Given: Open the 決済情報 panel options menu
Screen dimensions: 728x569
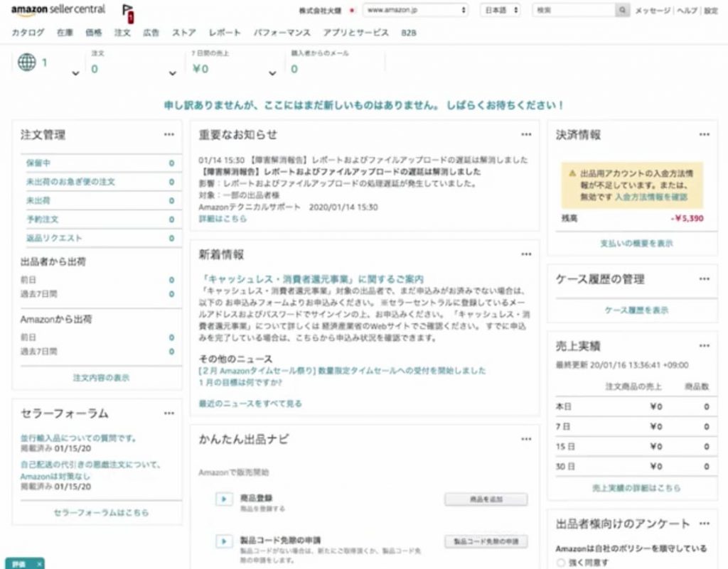Looking at the screenshot, I should click(705, 134).
